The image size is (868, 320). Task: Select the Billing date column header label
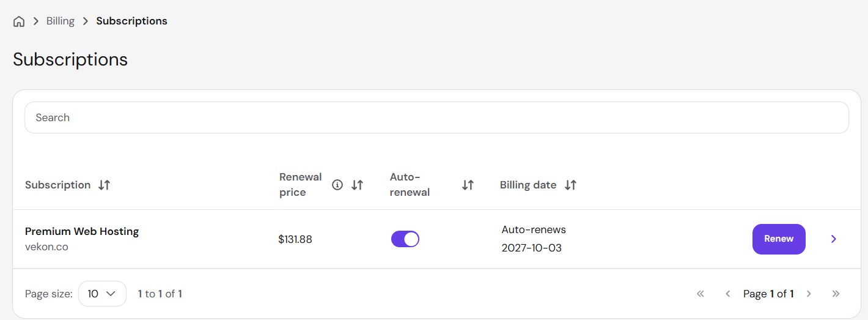coord(528,185)
